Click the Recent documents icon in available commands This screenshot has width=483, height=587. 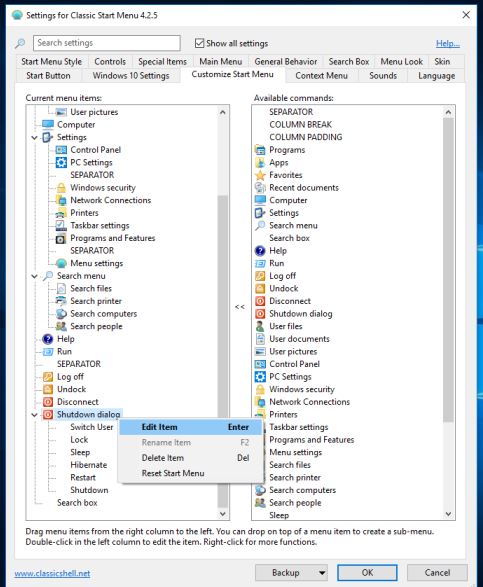click(260, 188)
